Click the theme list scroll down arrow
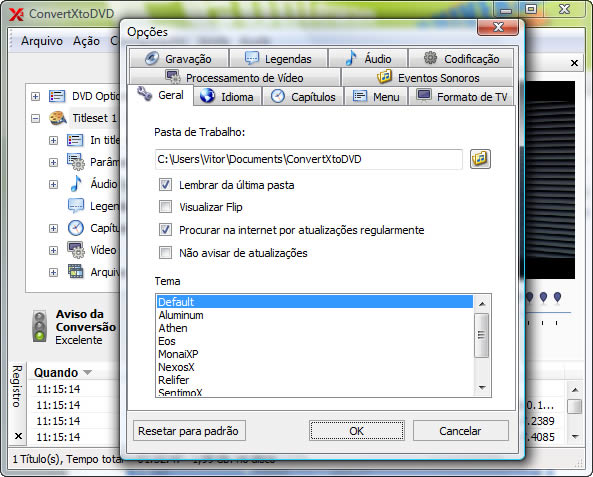This screenshot has height=477, width=593. click(x=482, y=387)
